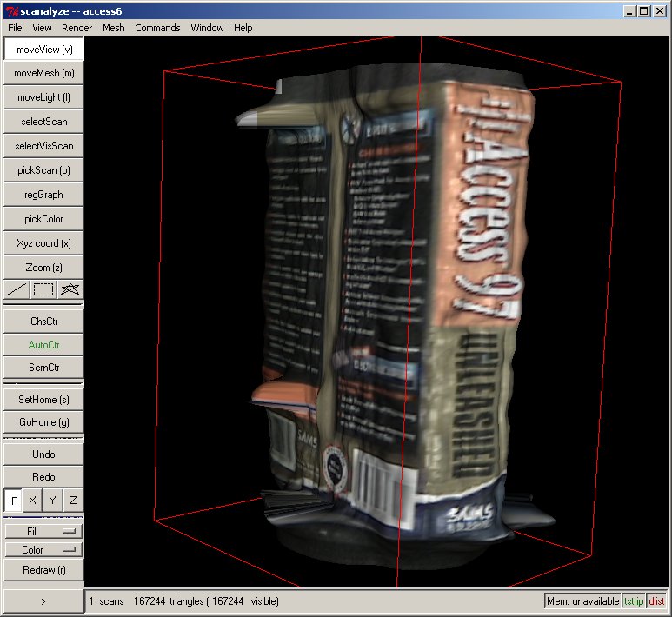Select the F rotation constraint option
The height and width of the screenshot is (617, 672).
(x=14, y=501)
